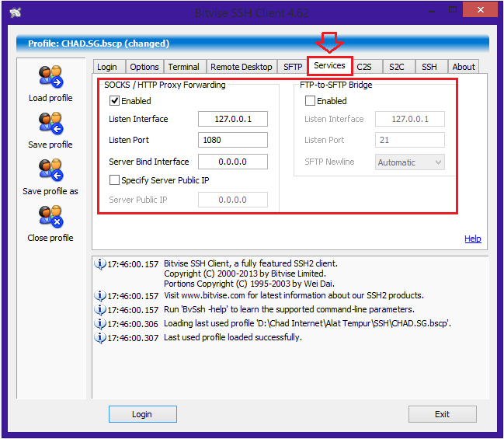This screenshot has height=439, width=504.
Task: Click the Server Public IP field
Action: [x=233, y=200]
